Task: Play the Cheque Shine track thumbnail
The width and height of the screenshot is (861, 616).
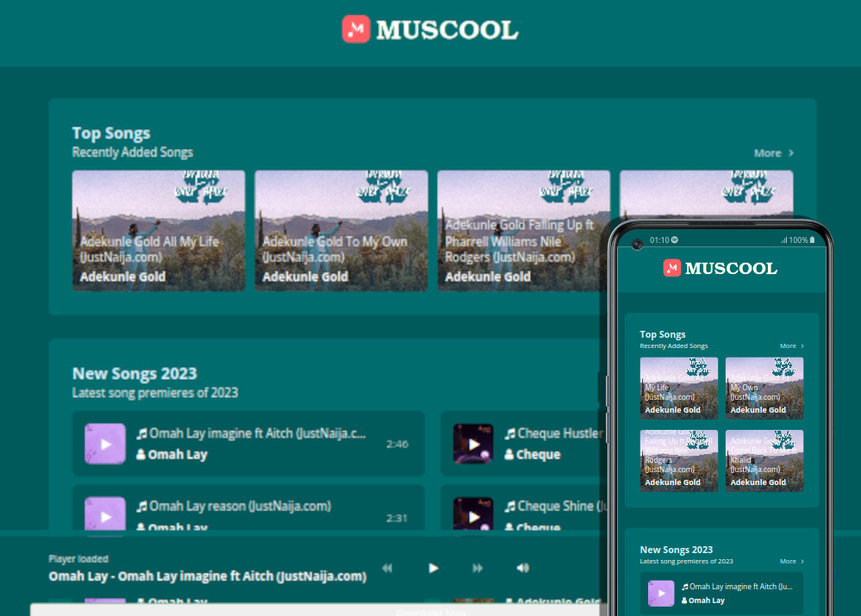Action: click(x=473, y=513)
